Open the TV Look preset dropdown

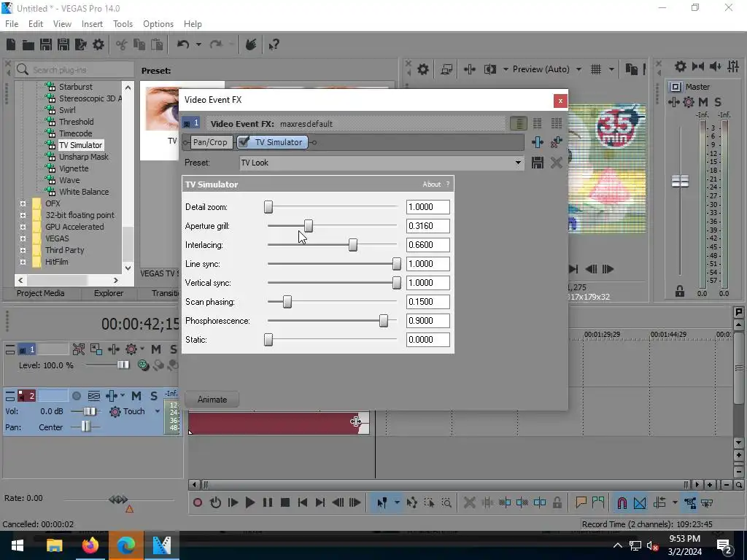pos(518,163)
